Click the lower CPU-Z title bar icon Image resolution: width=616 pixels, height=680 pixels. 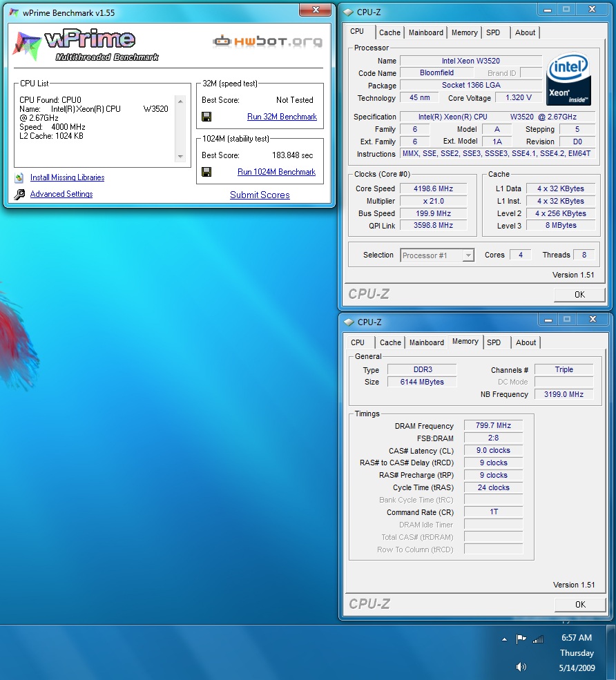tap(349, 322)
